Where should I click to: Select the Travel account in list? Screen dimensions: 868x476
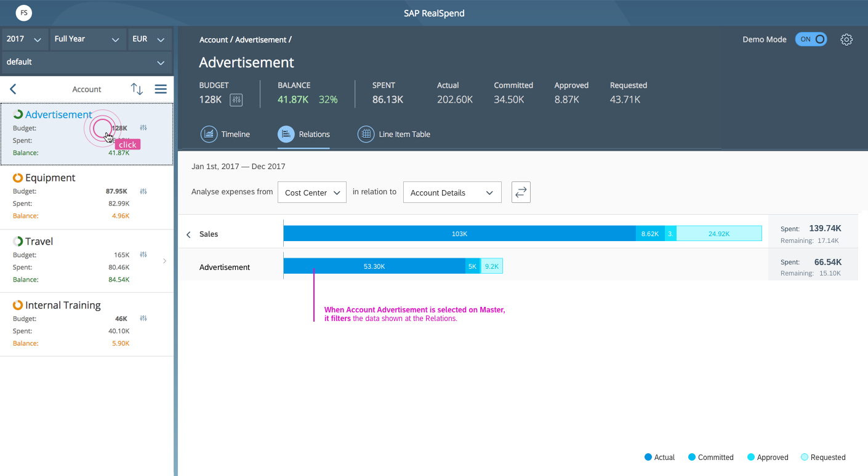point(87,261)
